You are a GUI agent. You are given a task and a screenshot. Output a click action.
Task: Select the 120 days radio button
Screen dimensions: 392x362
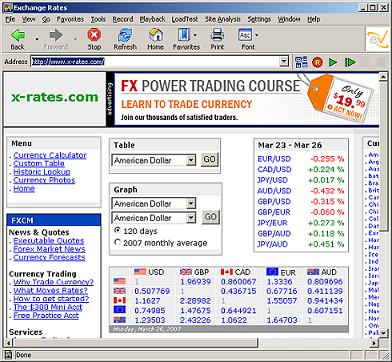[x=117, y=230]
